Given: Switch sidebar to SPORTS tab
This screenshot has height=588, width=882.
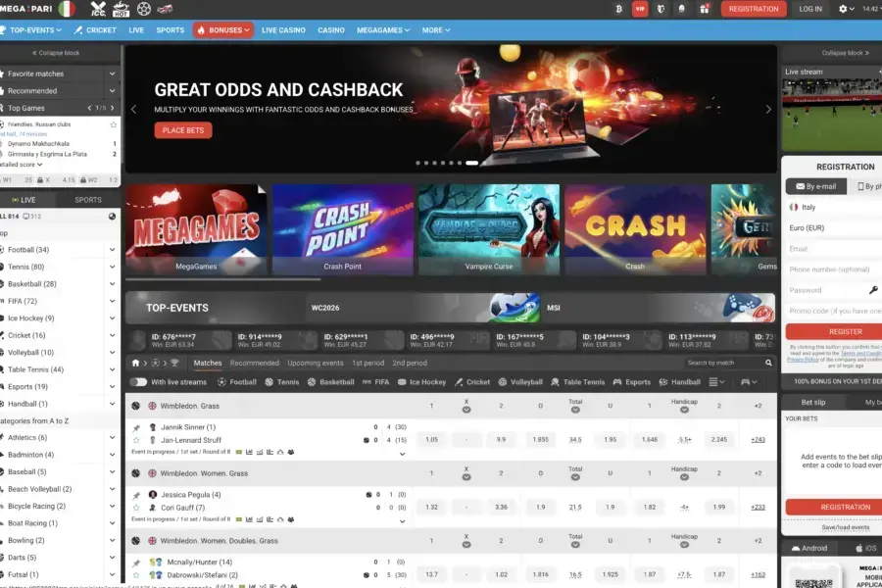Looking at the screenshot, I should pyautogui.click(x=88, y=200).
